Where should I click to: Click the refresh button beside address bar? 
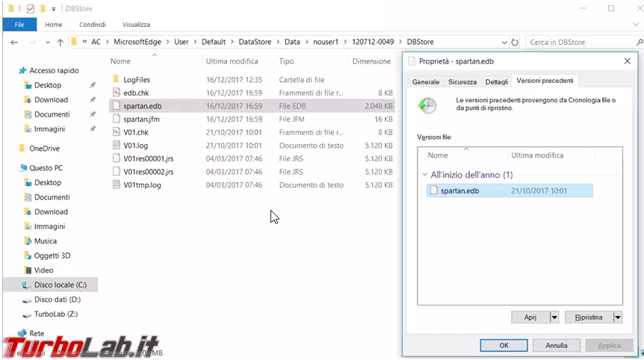[515, 43]
